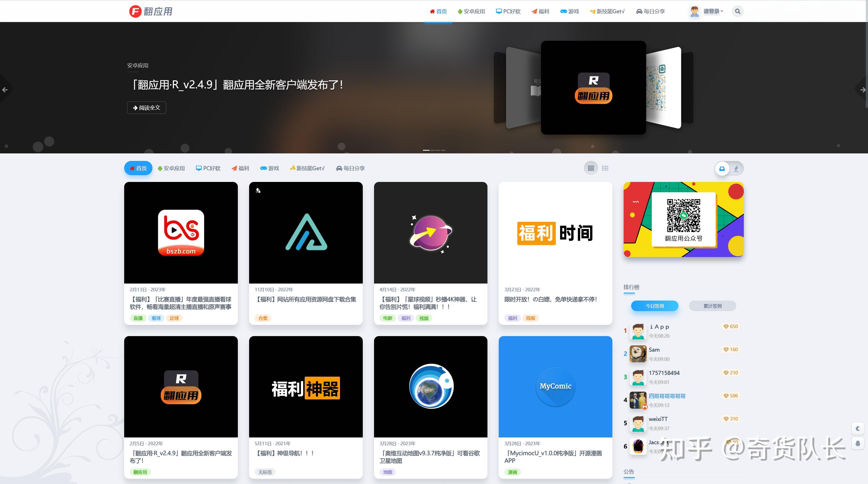Click the 漫画 tag
This screenshot has height=484, width=868.
[512, 472]
